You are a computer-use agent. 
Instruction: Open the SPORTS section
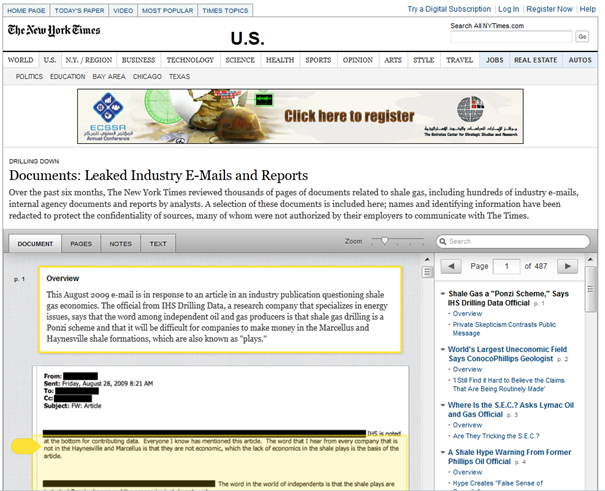pyautogui.click(x=318, y=60)
